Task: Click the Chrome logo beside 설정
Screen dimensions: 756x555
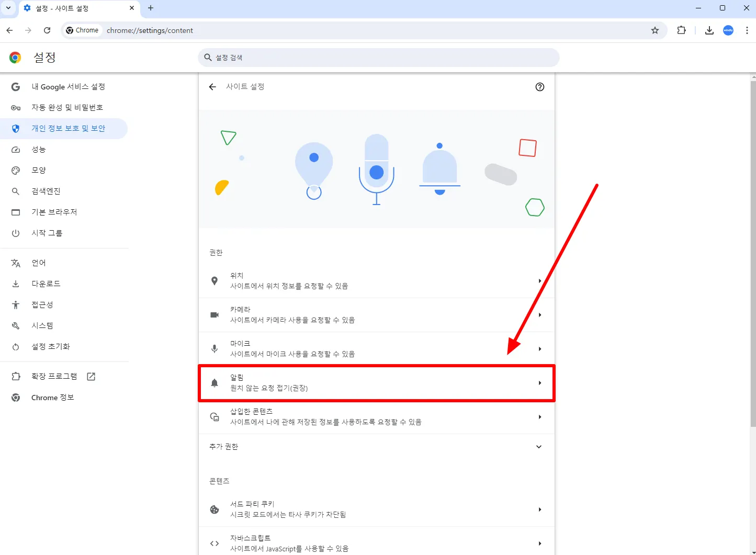Action: tap(15, 58)
